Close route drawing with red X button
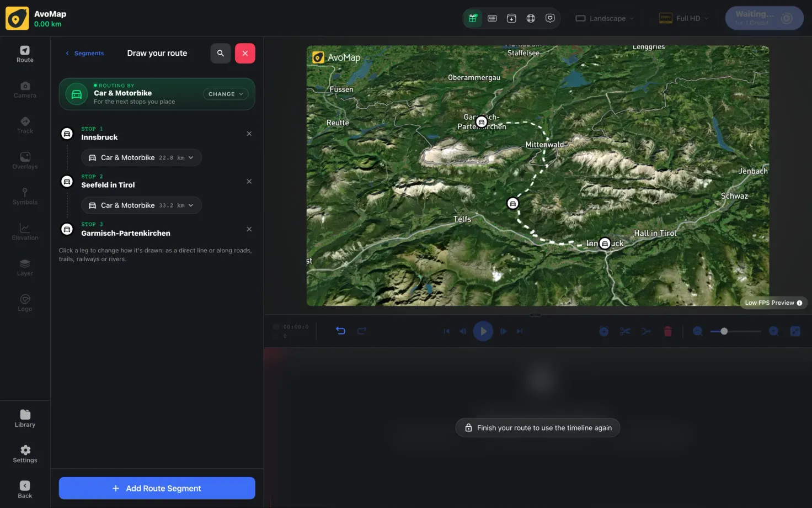Viewport: 812px width, 508px height. click(245, 53)
